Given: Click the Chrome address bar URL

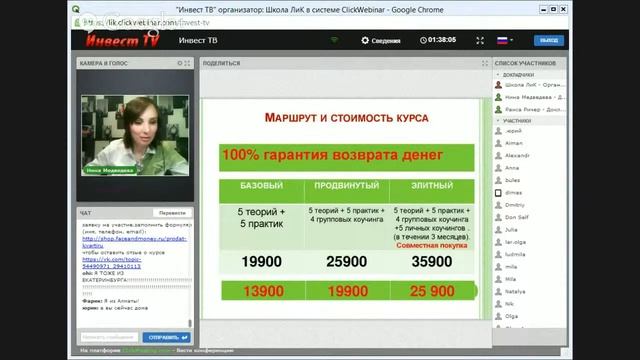Looking at the screenshot, I should 147,23.
